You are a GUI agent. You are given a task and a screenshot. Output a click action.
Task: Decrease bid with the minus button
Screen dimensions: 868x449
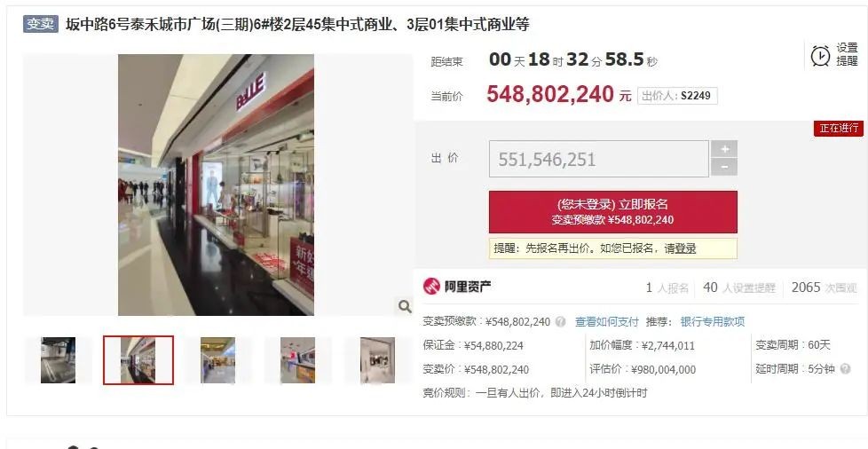tap(724, 167)
